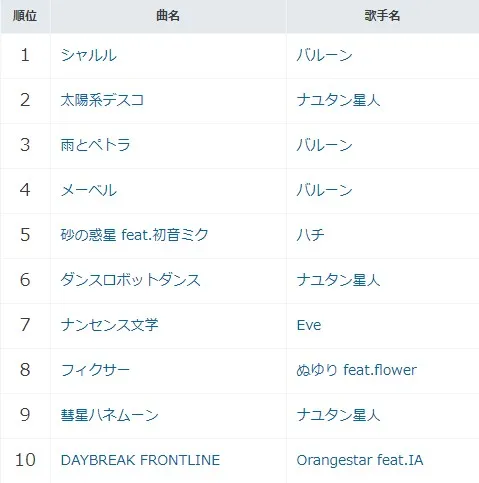Viewport: 479px width, 483px height.
Task: Open the DAYBREAK FRONTLINE song link
Action: (140, 460)
